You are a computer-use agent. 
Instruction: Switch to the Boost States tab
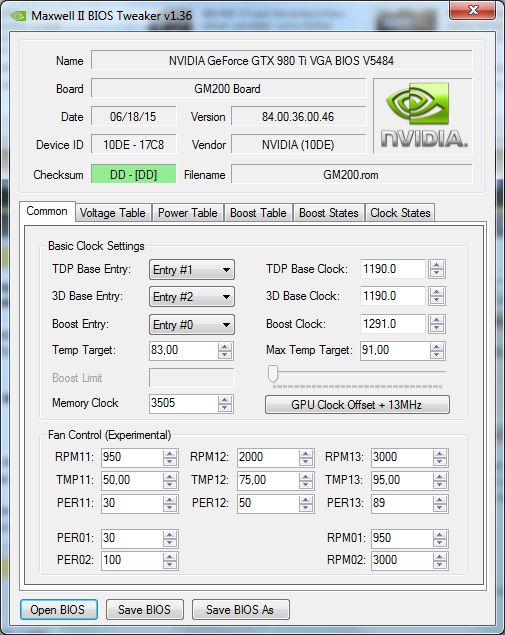(329, 213)
